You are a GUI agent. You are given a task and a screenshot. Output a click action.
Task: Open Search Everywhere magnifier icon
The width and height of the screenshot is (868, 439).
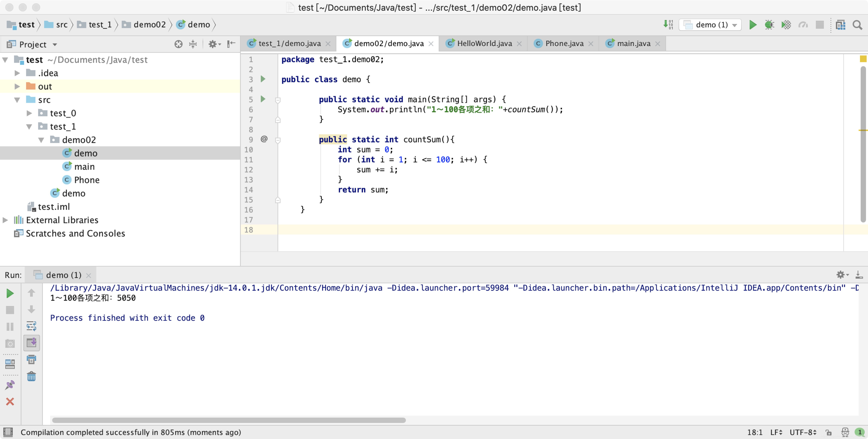857,25
